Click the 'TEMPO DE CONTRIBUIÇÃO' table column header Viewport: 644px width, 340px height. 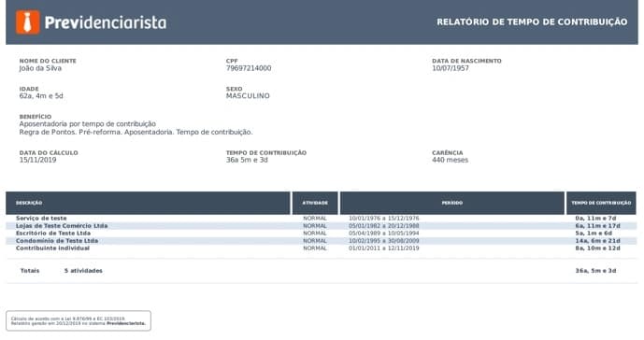tap(601, 203)
